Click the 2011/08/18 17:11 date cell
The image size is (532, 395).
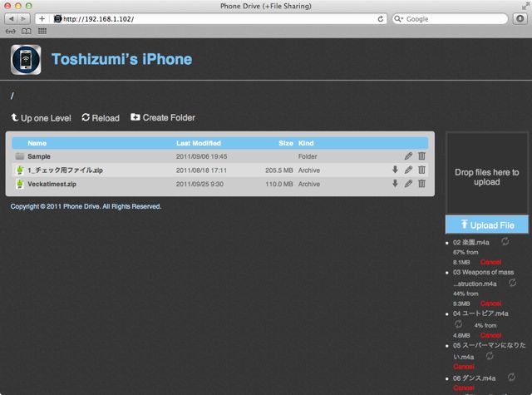point(201,170)
